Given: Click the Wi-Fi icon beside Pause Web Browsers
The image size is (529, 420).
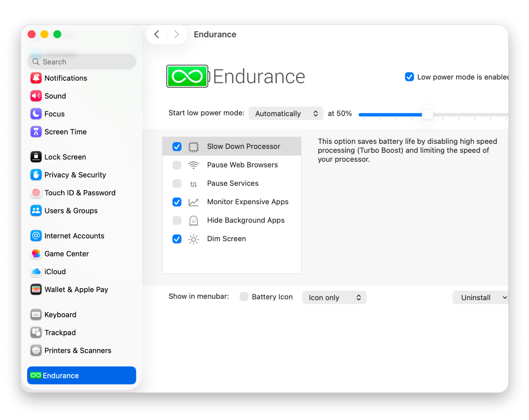Looking at the screenshot, I should pyautogui.click(x=193, y=165).
